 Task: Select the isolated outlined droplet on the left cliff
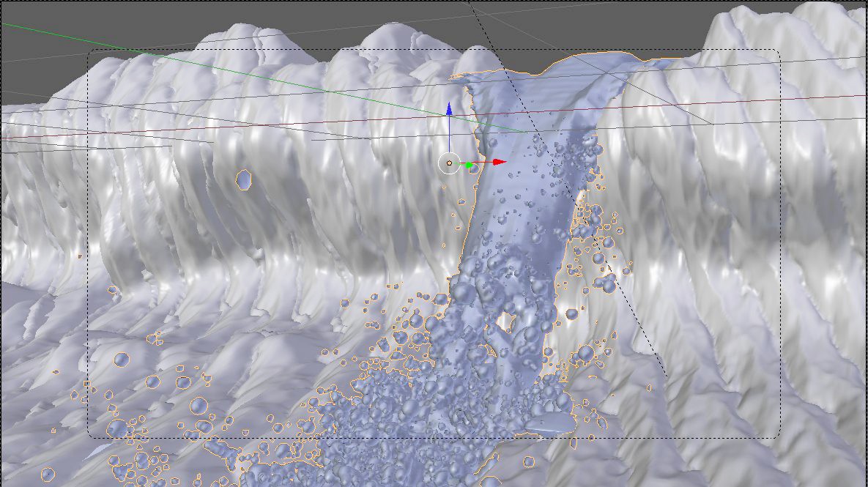click(244, 179)
